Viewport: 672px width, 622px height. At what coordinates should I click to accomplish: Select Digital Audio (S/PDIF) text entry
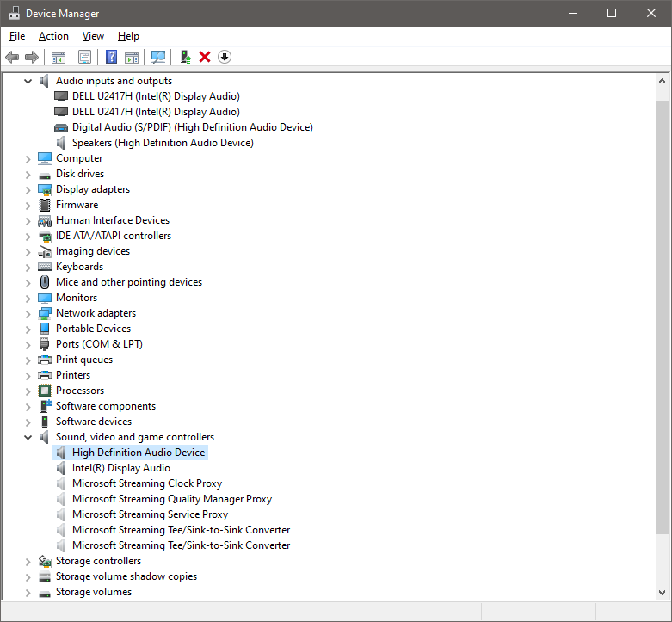(x=193, y=127)
